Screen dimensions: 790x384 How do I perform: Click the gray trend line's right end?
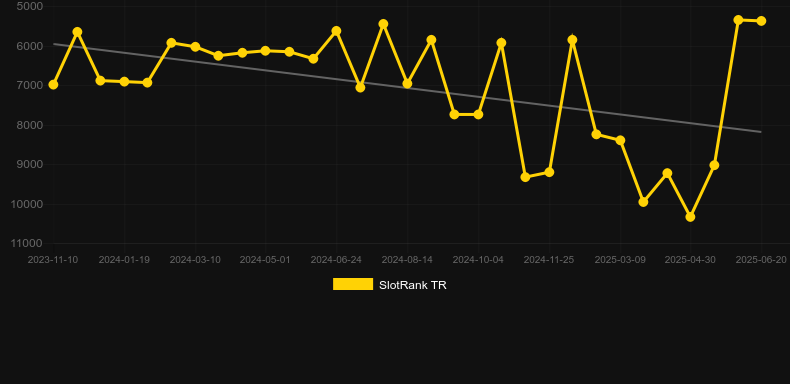[x=760, y=132]
